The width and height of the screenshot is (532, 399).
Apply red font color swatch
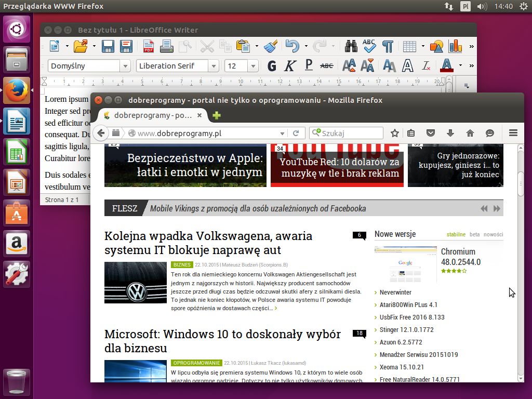pyautogui.click(x=447, y=65)
